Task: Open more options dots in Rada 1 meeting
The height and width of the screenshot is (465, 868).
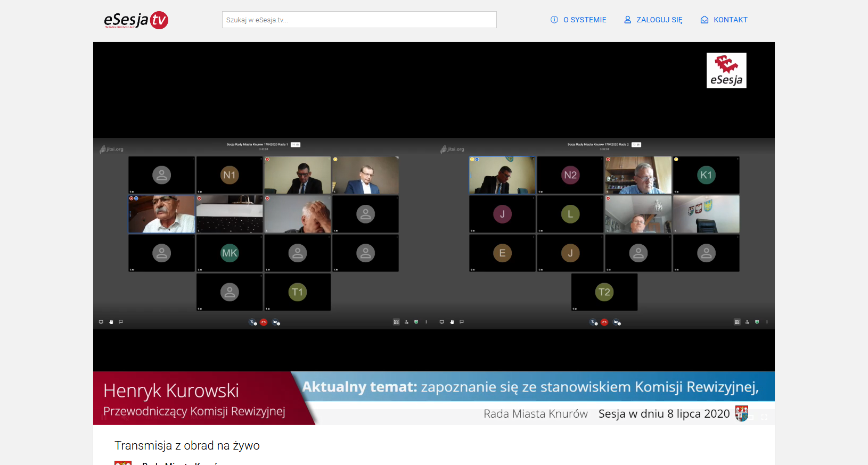Action: 426,322
